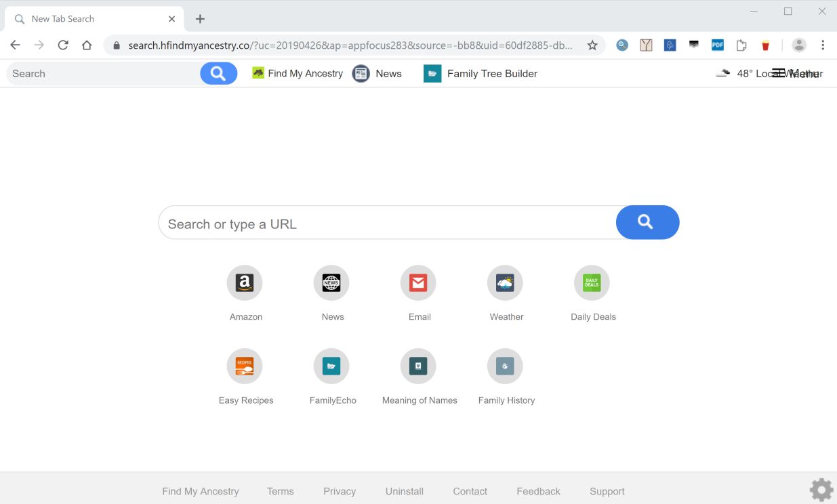The image size is (837, 504).
Task: Open the Family Tree Builder toolbar link
Action: (481, 73)
